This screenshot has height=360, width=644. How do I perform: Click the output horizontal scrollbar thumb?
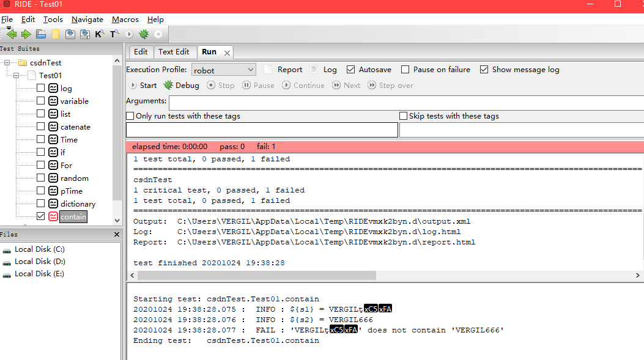(x=257, y=275)
